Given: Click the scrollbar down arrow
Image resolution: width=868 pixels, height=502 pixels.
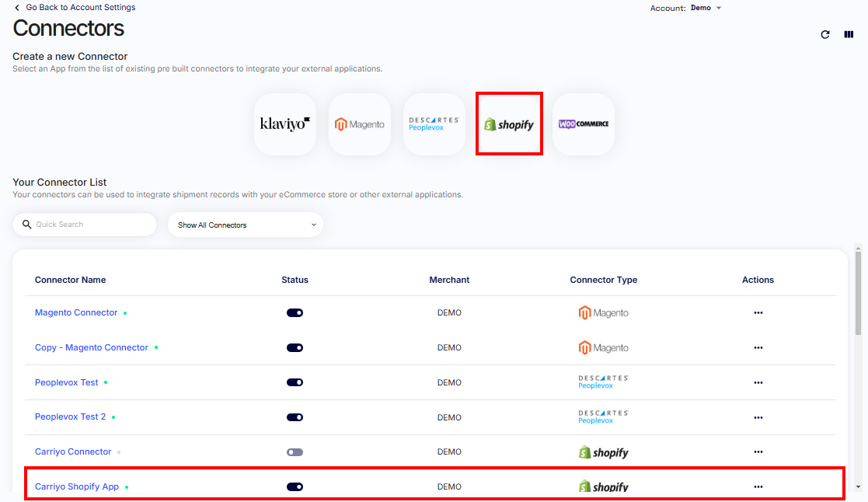Looking at the screenshot, I should coord(858,487).
